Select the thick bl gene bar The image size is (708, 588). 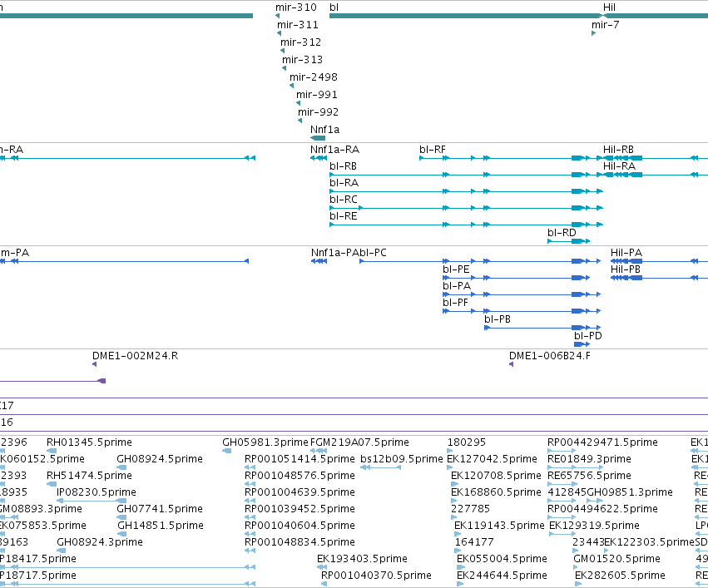point(467,17)
